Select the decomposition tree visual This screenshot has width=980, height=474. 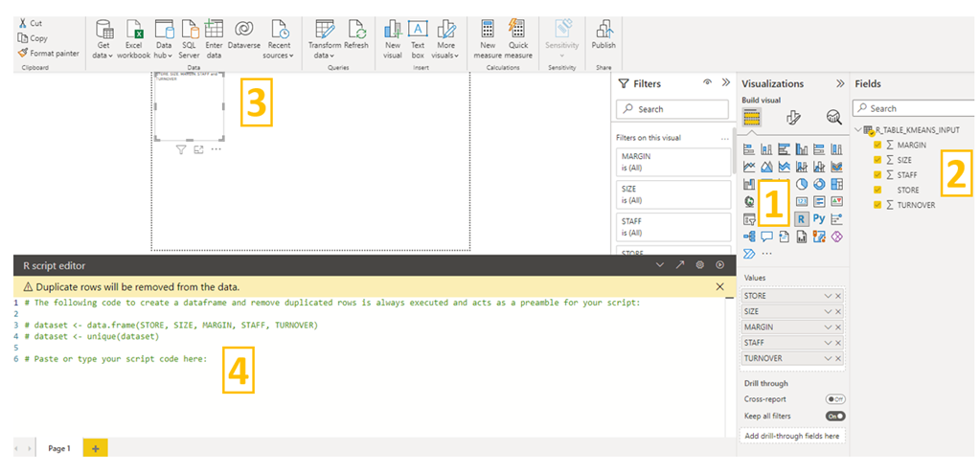[749, 237]
